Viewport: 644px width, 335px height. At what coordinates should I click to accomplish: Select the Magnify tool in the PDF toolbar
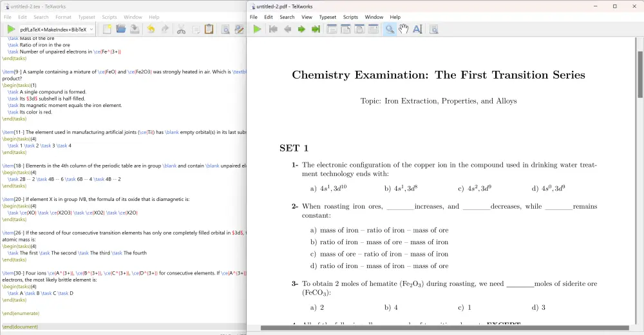(390, 29)
